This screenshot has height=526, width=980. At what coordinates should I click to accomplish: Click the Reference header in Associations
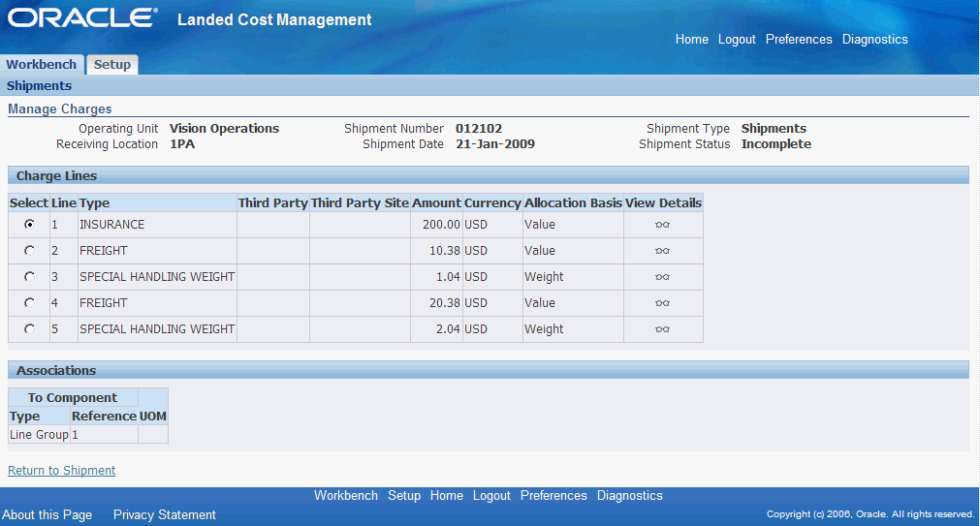[x=104, y=416]
